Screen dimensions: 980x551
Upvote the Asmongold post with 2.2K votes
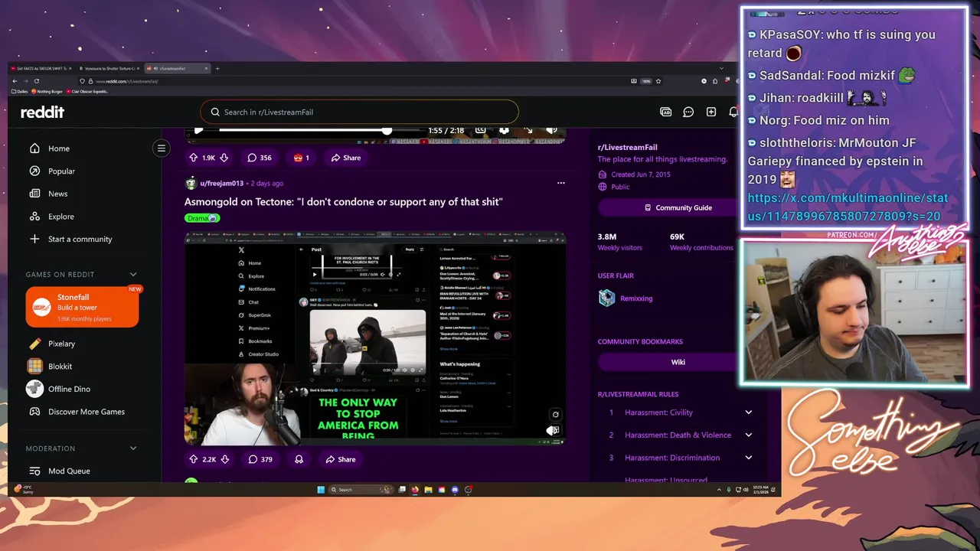tap(194, 459)
